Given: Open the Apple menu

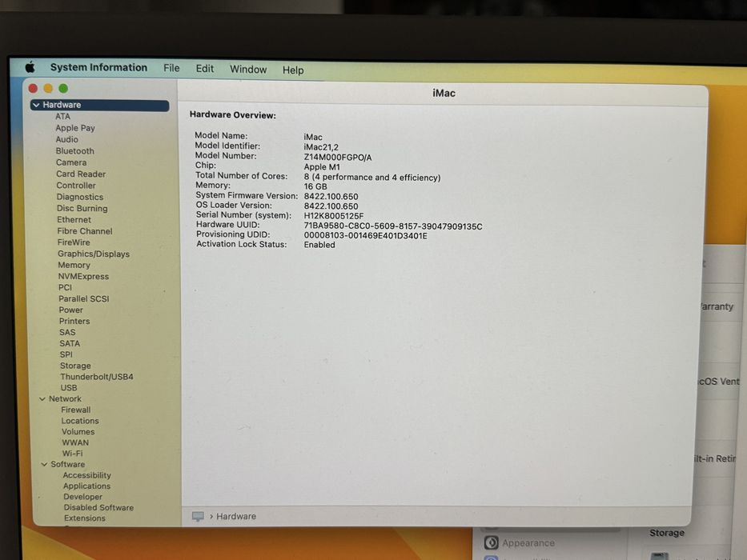Looking at the screenshot, I should 30,67.
